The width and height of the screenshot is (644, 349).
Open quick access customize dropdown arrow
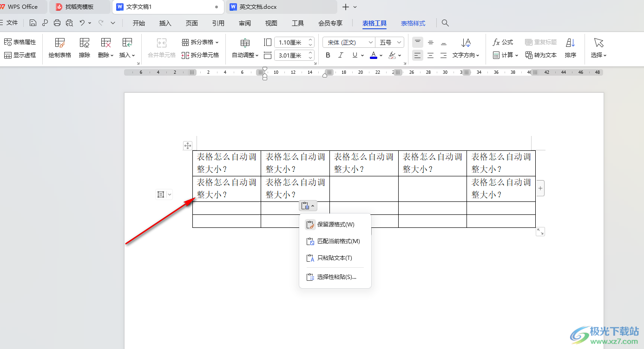click(x=113, y=23)
